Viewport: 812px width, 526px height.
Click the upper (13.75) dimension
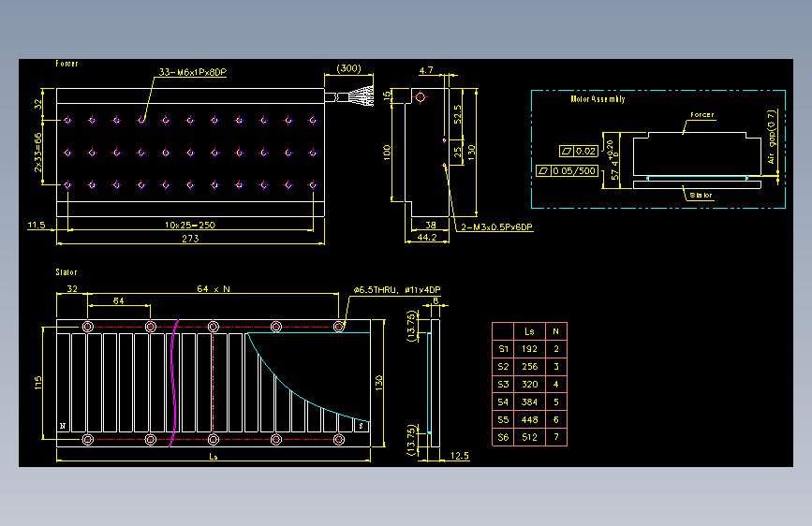411,326
